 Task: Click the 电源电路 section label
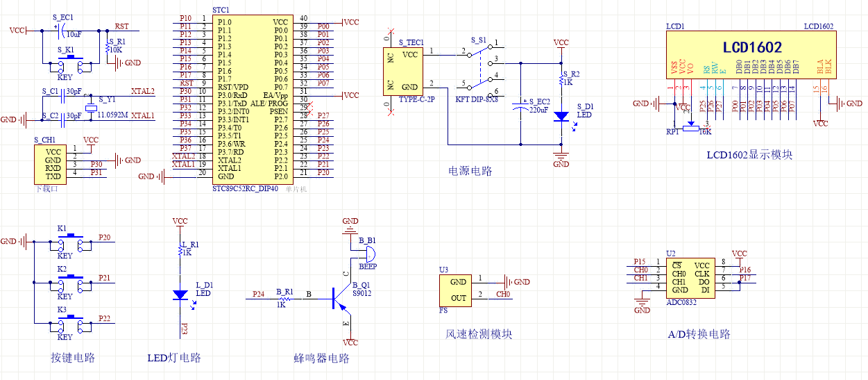[470, 171]
